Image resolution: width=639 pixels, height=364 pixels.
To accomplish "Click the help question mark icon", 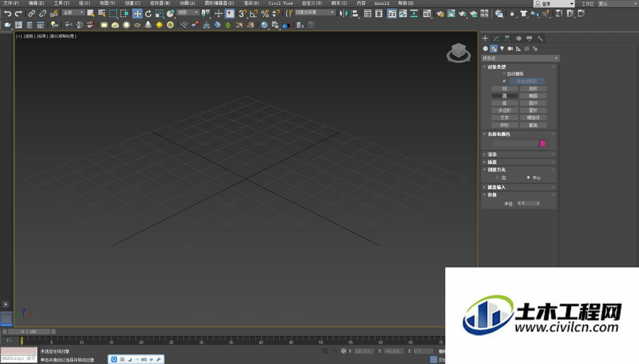I will pyautogui.click(x=311, y=25).
